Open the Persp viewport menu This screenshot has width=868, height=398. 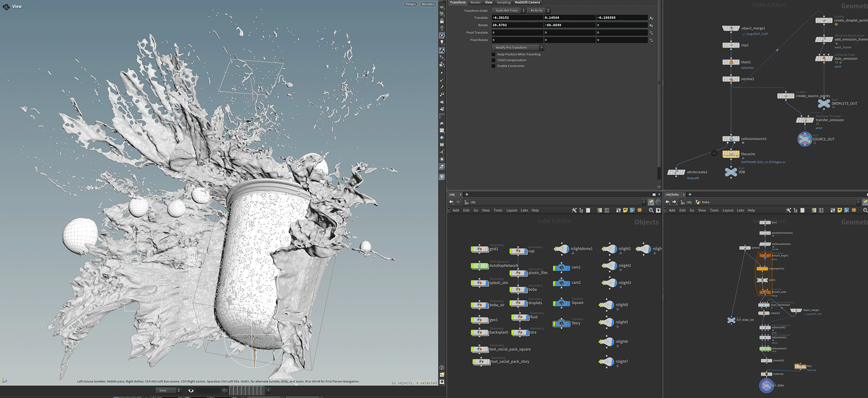[x=410, y=4]
